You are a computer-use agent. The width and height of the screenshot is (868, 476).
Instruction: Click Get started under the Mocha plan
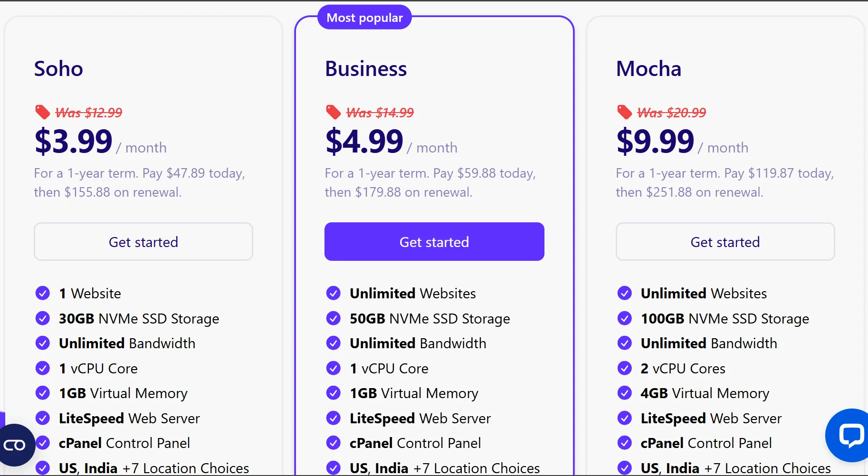click(x=725, y=242)
